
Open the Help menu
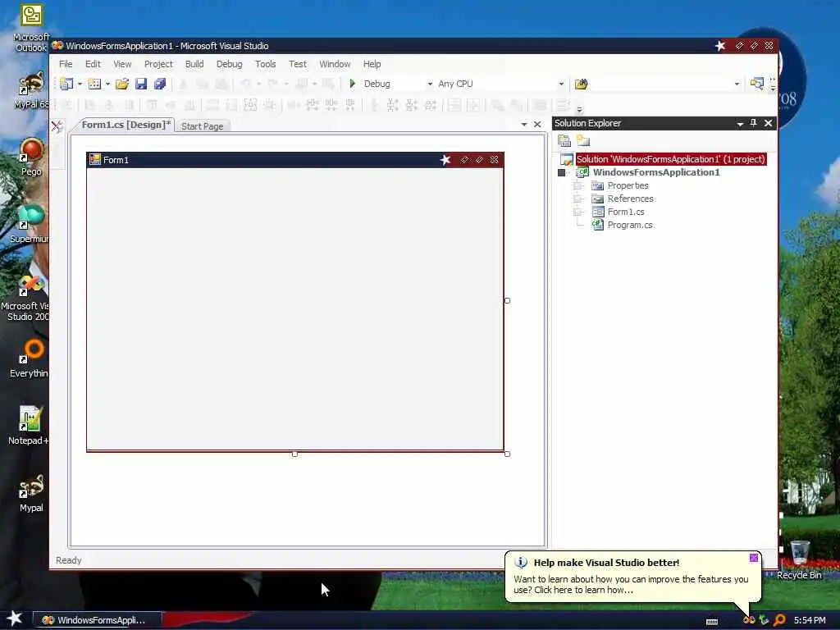click(x=372, y=64)
